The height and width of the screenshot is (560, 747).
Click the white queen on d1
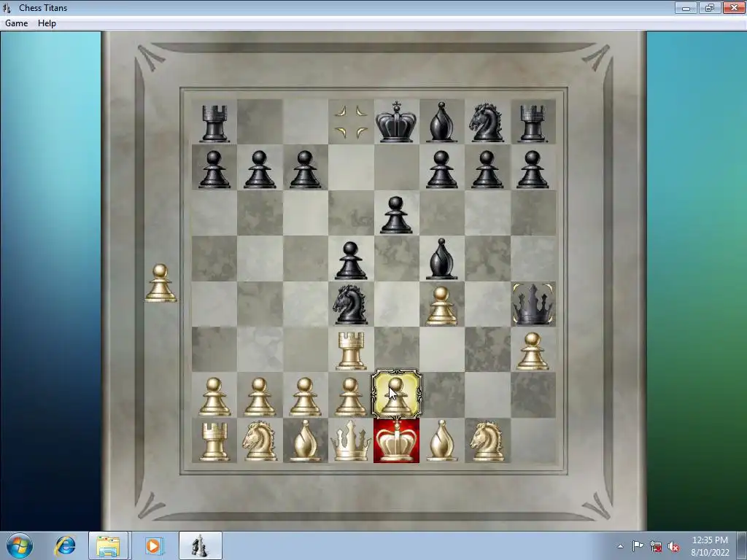351,441
